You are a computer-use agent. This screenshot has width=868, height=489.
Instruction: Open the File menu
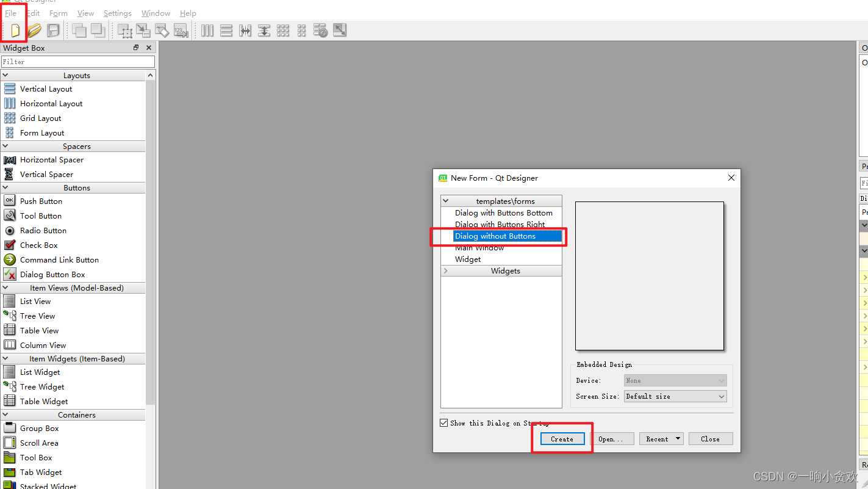(10, 13)
